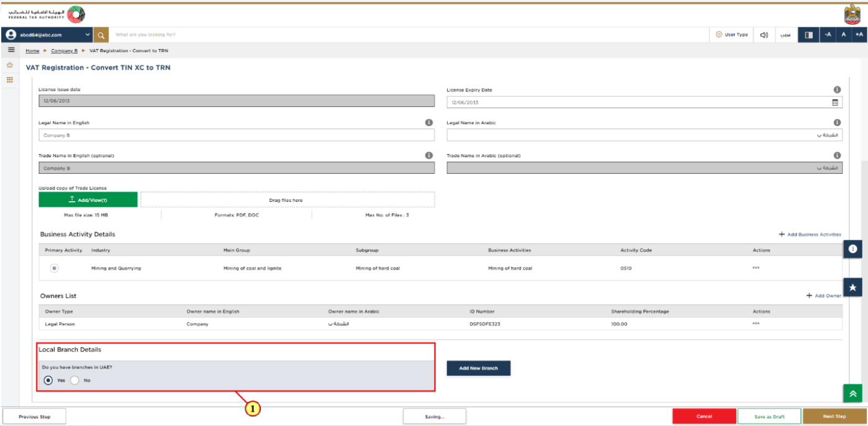Select No for branches in UAE
This screenshot has width=868, height=426.
pyautogui.click(x=75, y=380)
